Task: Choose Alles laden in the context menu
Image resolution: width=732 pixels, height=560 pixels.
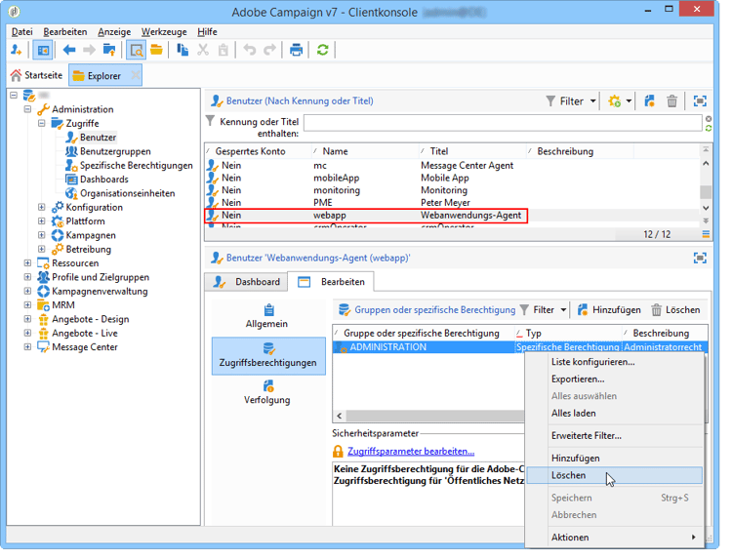Action: coord(614,413)
